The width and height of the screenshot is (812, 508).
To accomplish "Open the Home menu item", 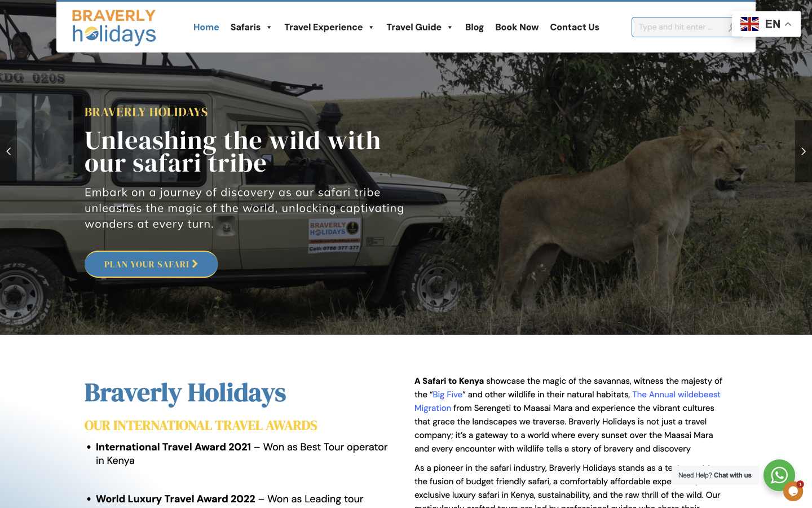I will tap(206, 27).
